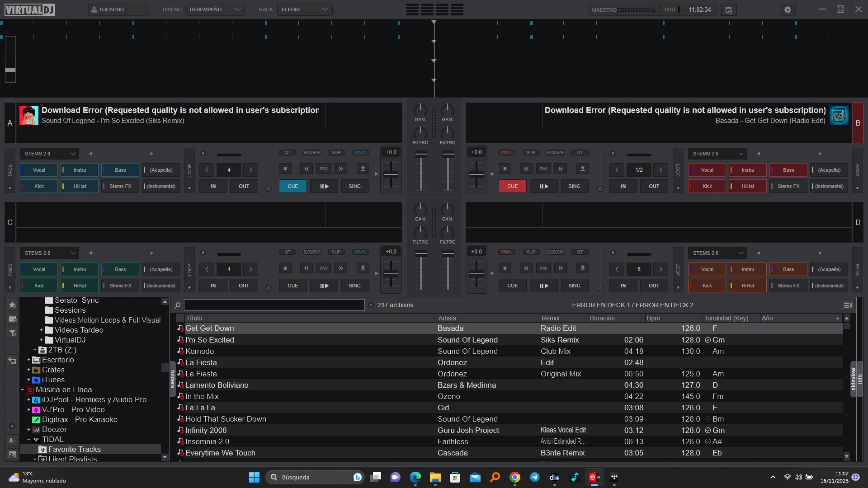This screenshot has width=868, height=488.
Task: Click Basada album cover on deck B
Action: point(839,115)
